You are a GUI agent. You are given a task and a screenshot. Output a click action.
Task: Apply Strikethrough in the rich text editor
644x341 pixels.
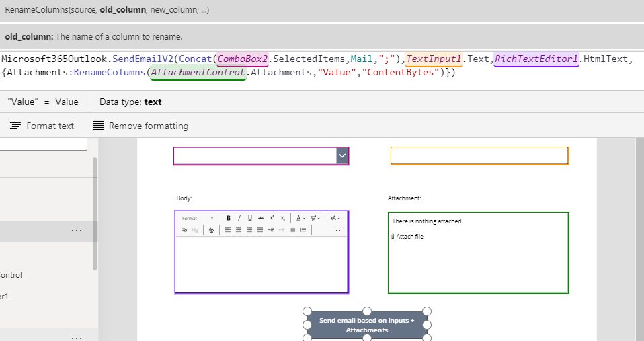(260, 218)
